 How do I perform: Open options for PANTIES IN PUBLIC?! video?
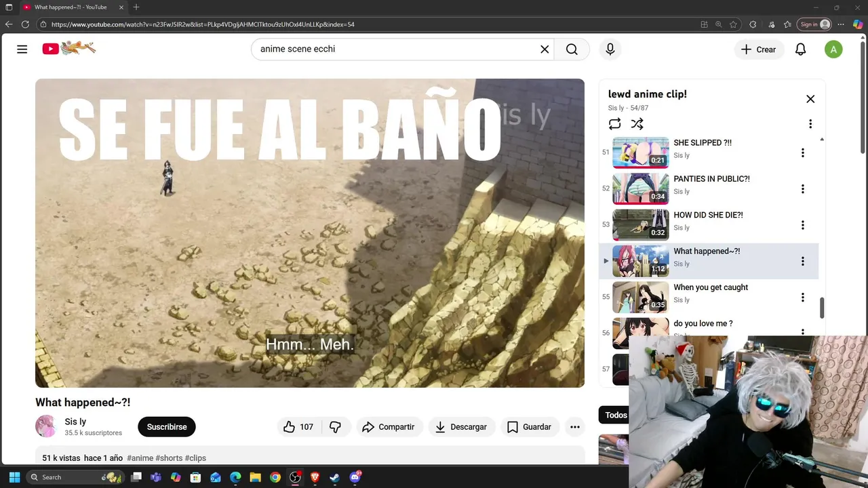tap(803, 189)
